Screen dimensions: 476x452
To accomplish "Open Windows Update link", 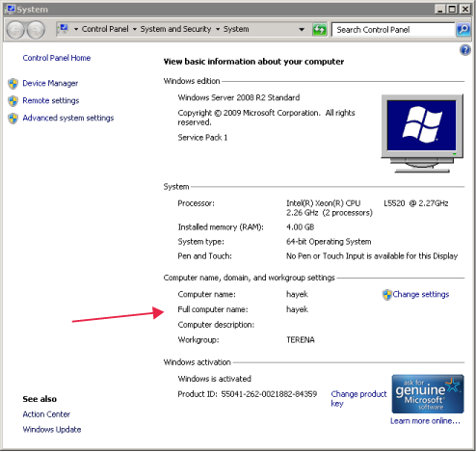I will pos(52,430).
